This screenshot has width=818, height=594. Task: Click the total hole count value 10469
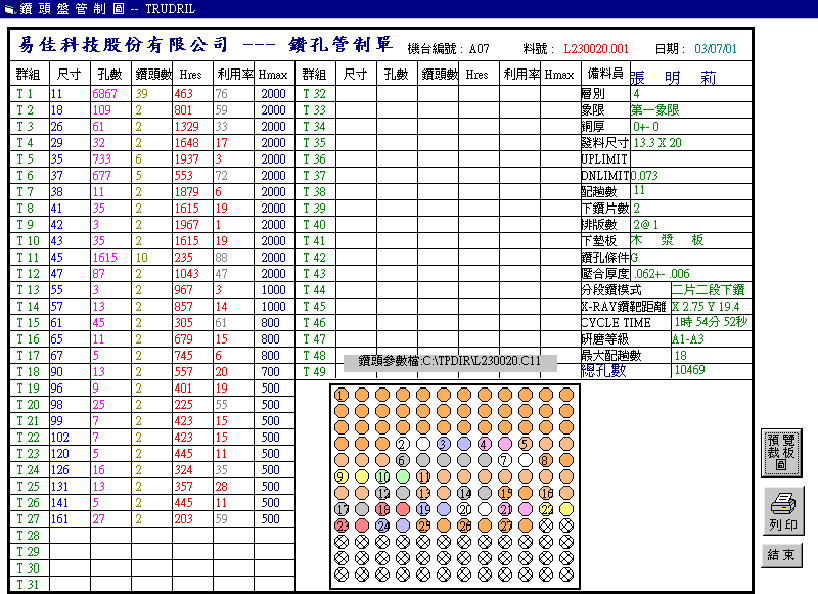(690, 370)
